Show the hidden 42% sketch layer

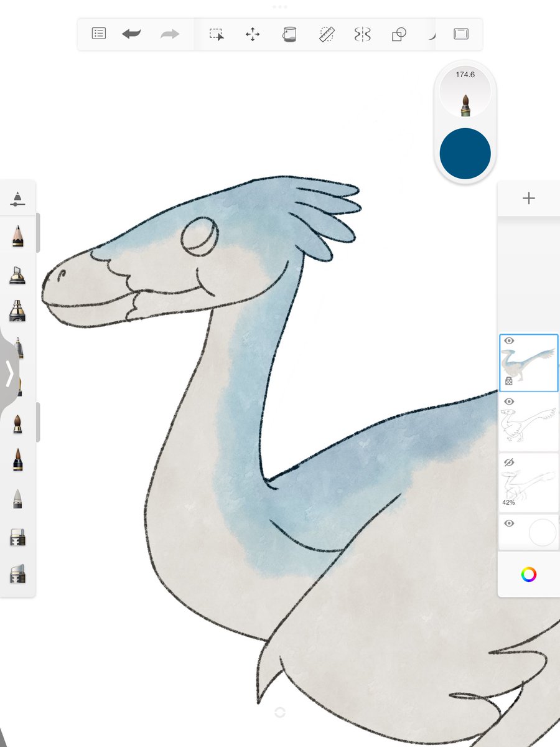[509, 462]
